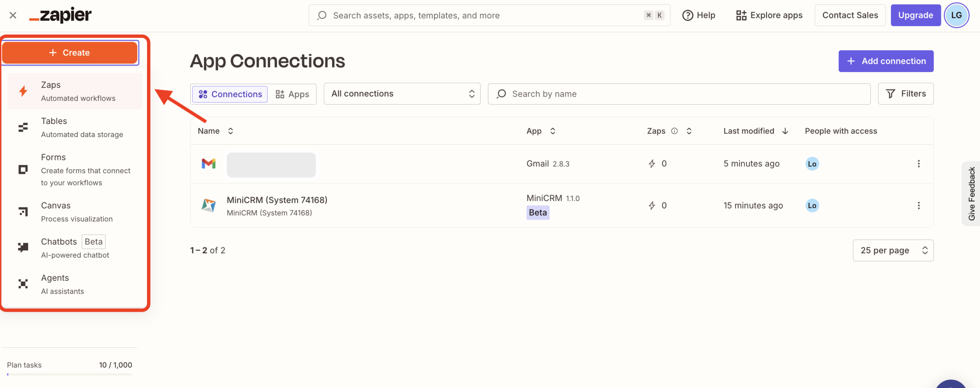The height and width of the screenshot is (388, 980).
Task: Click the orange Create button
Action: coord(70,53)
